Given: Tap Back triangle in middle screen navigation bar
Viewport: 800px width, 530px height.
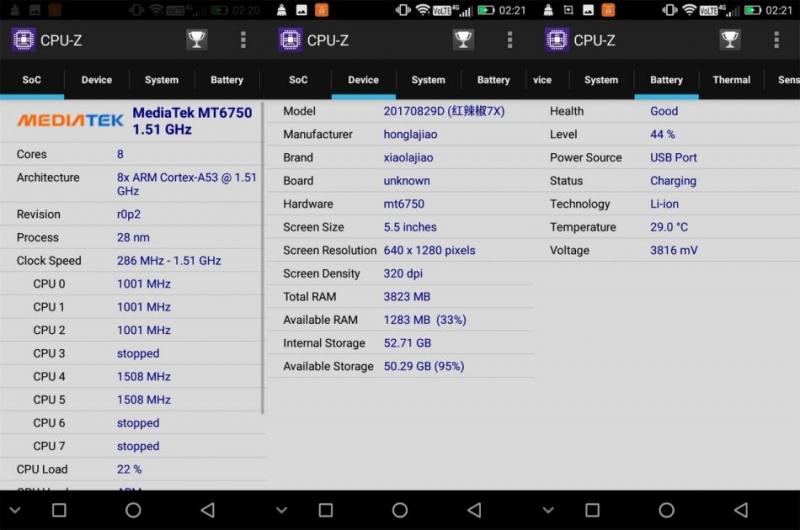Looking at the screenshot, I should pos(474,510).
